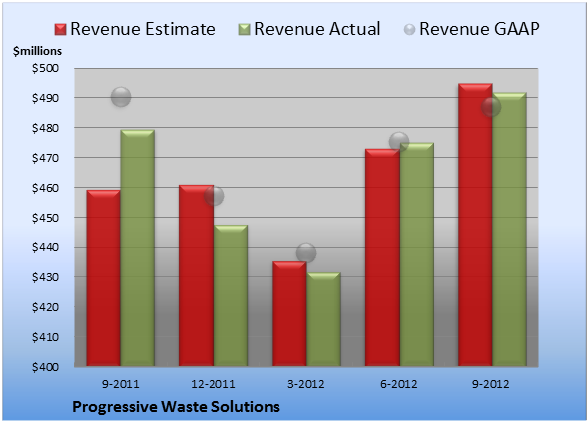The image size is (588, 422).
Task: Select the green actual bar for 6-2012
Action: pyautogui.click(x=417, y=254)
